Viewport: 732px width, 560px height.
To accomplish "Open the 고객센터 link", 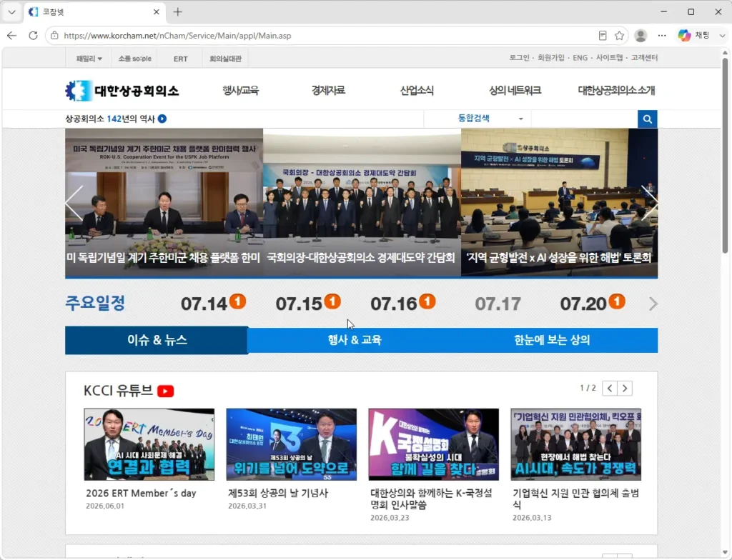I will coord(644,57).
